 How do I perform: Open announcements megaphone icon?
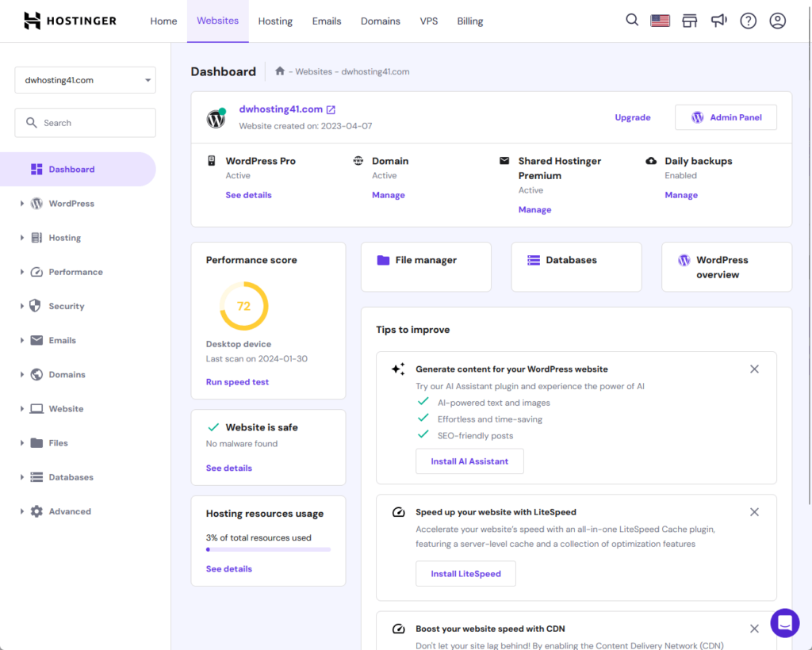coord(718,21)
